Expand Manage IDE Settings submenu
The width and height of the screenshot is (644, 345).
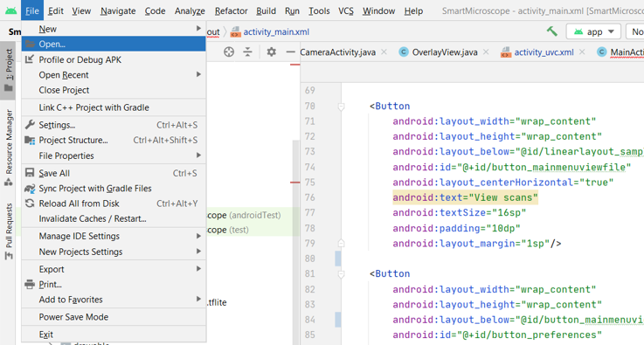[114, 236]
